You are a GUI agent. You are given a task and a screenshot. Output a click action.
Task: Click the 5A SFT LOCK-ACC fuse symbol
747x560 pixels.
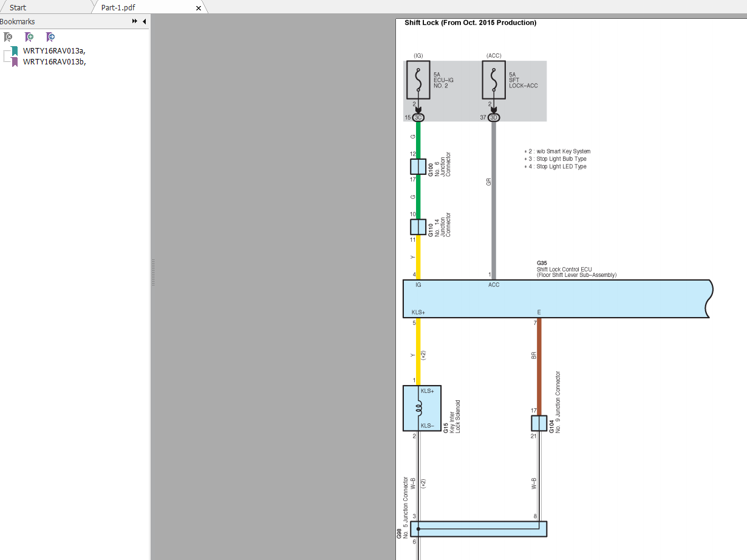pos(493,80)
